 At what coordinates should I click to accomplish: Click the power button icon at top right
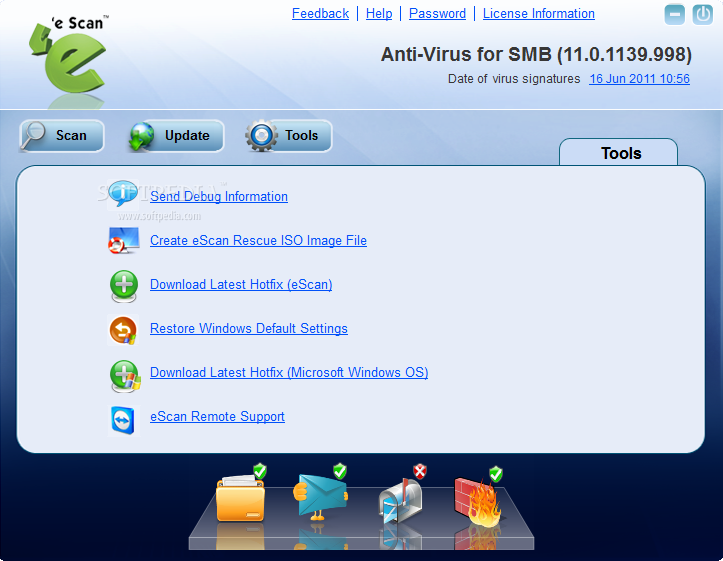pyautogui.click(x=702, y=15)
